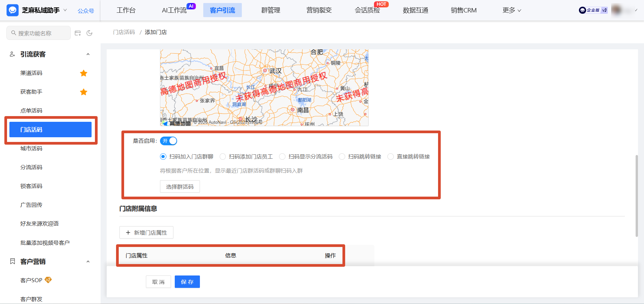The height and width of the screenshot is (304, 644).
Task: Open the AI工作流 tab
Action: pos(174,10)
